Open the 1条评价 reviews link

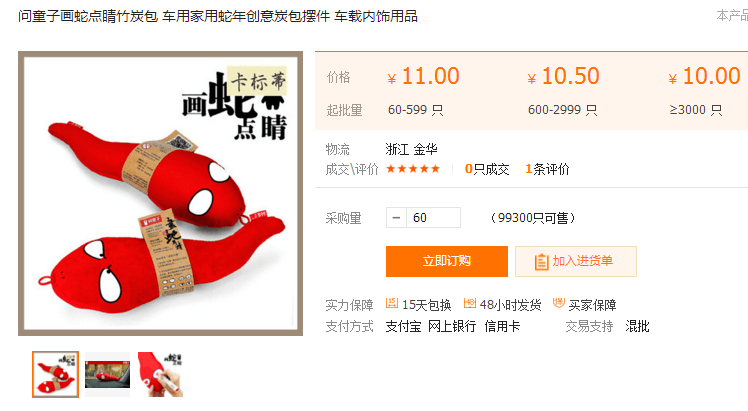pos(547,169)
